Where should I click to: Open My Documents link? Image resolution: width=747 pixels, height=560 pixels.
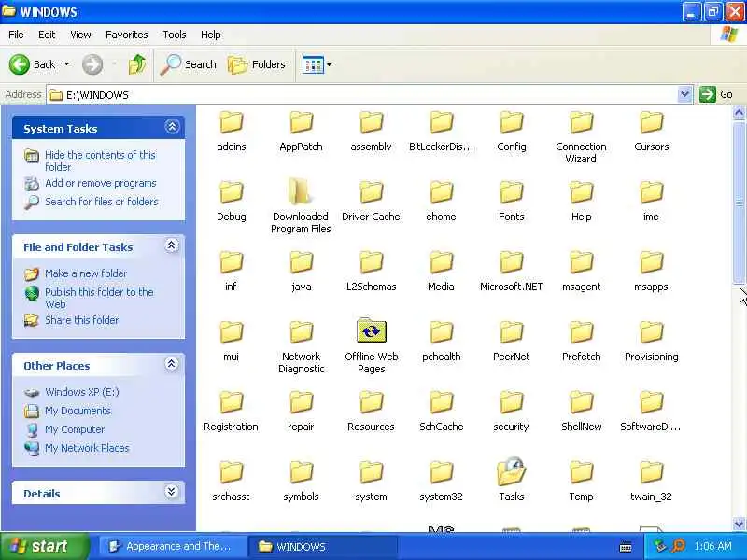click(78, 411)
